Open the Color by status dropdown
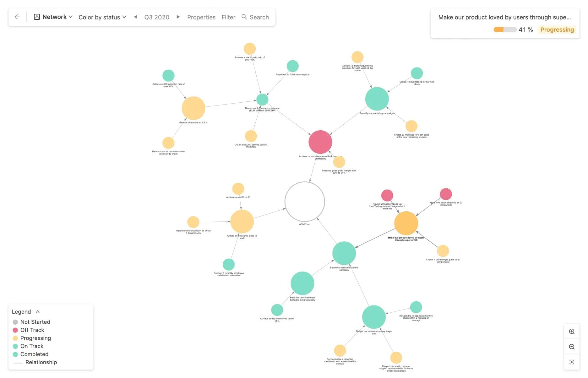The image size is (588, 378). 102,17
